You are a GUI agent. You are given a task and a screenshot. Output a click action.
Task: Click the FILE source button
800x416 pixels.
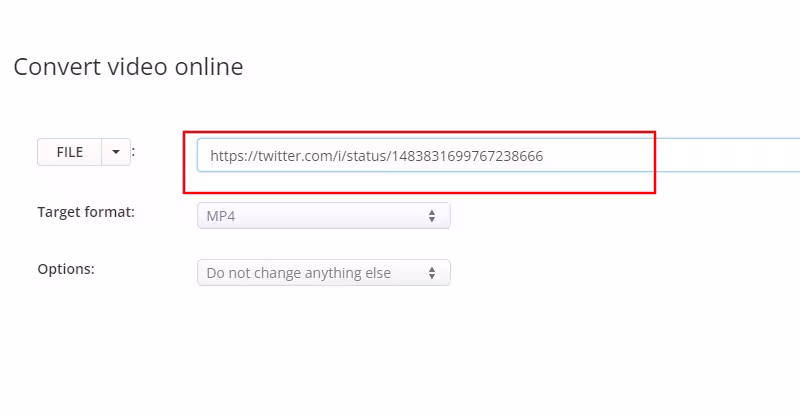tap(69, 152)
